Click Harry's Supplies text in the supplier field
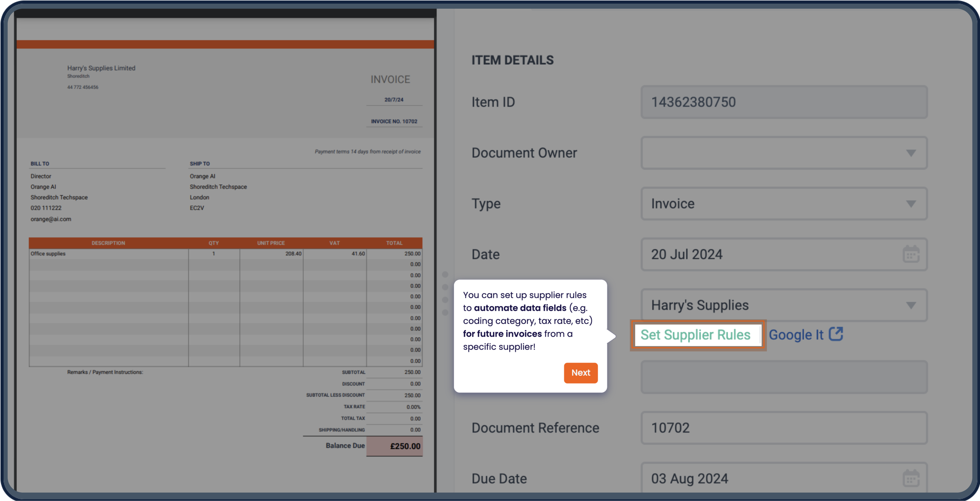The width and height of the screenshot is (980, 501). pos(700,305)
